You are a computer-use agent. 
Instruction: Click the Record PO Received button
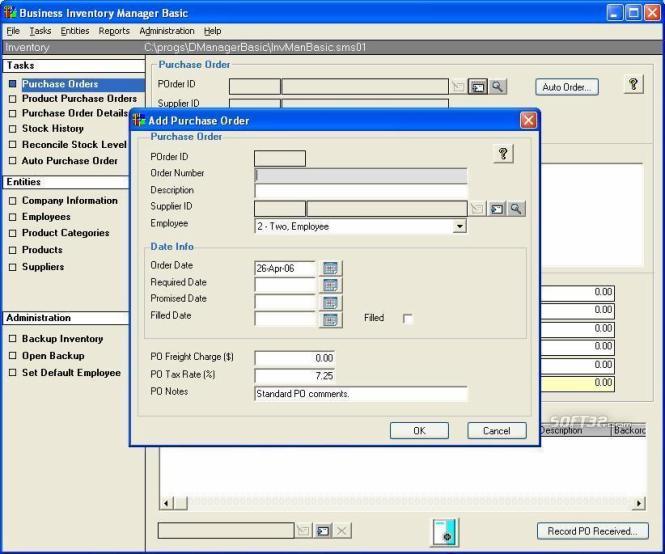click(x=592, y=531)
